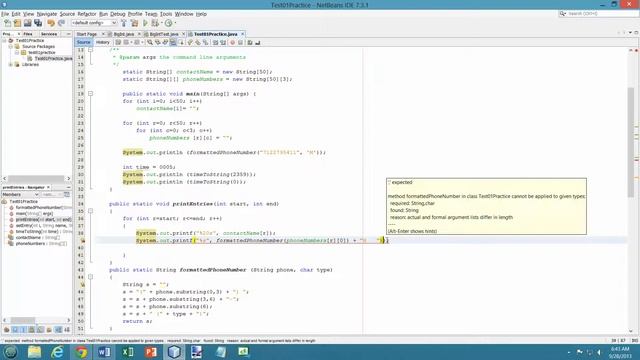Collapse code fold at line 35
The image size is (640, 360).
tap(91, 211)
